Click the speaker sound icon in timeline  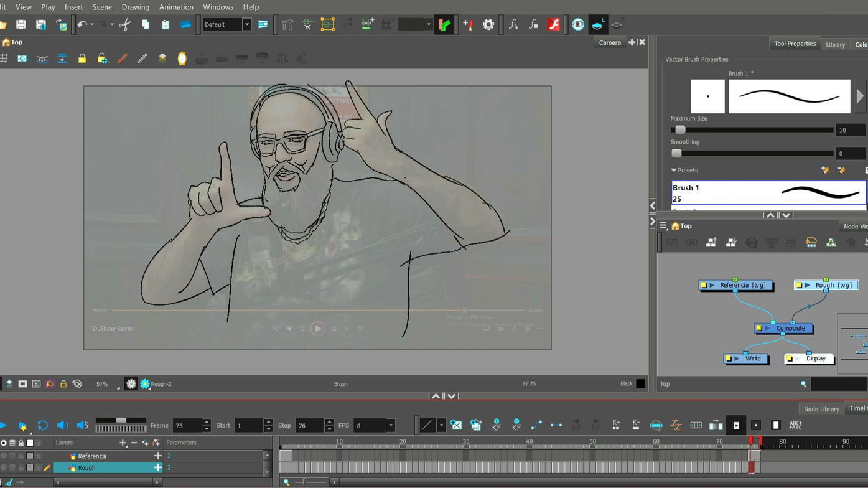[62, 425]
